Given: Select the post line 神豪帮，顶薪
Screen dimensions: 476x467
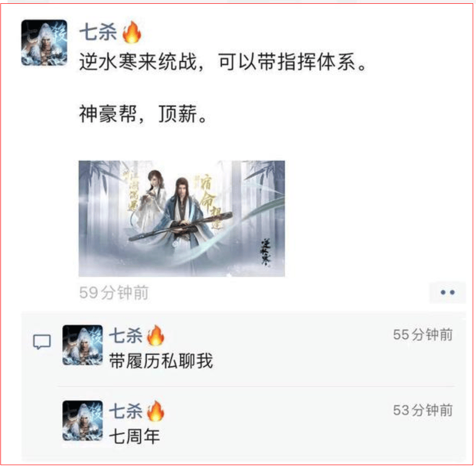Looking at the screenshot, I should point(143,114).
